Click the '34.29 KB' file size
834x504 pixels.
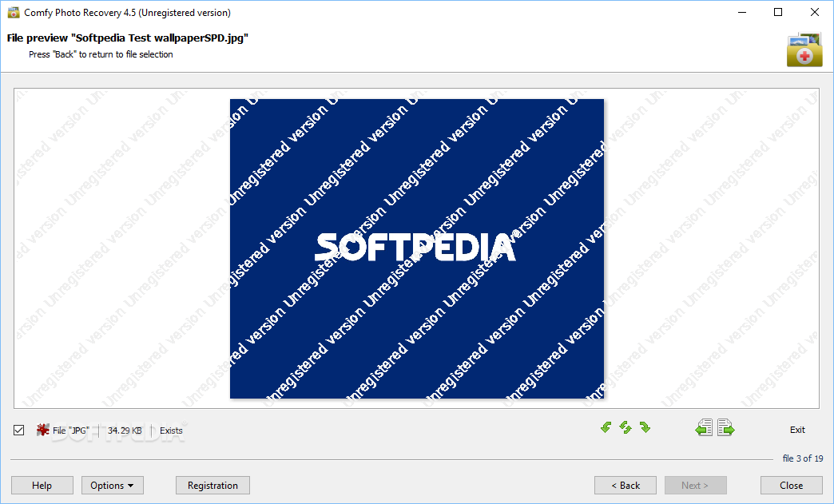[x=125, y=431]
